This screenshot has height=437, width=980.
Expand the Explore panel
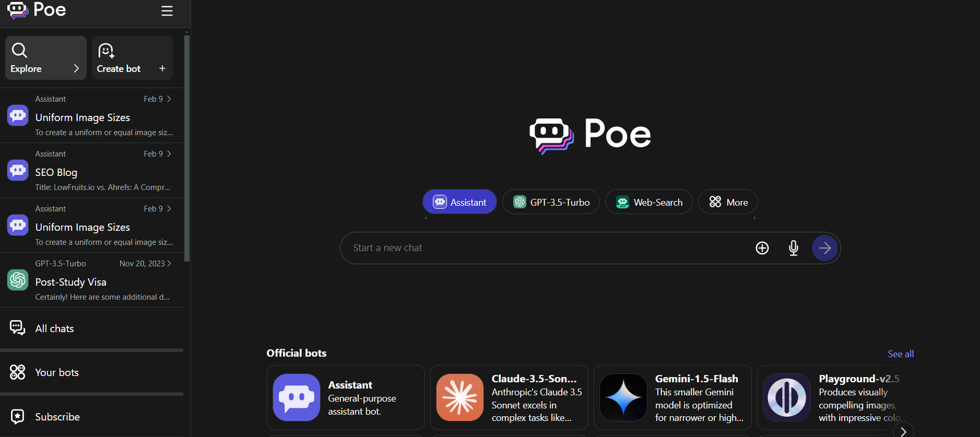pyautogui.click(x=46, y=58)
